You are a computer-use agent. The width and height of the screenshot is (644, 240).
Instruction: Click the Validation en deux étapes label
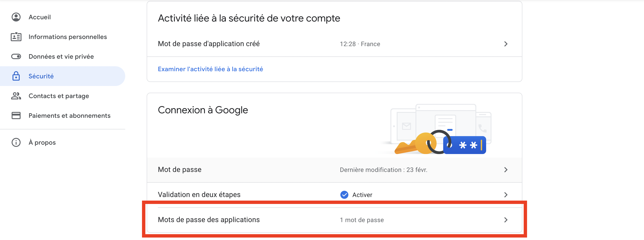pyautogui.click(x=199, y=195)
